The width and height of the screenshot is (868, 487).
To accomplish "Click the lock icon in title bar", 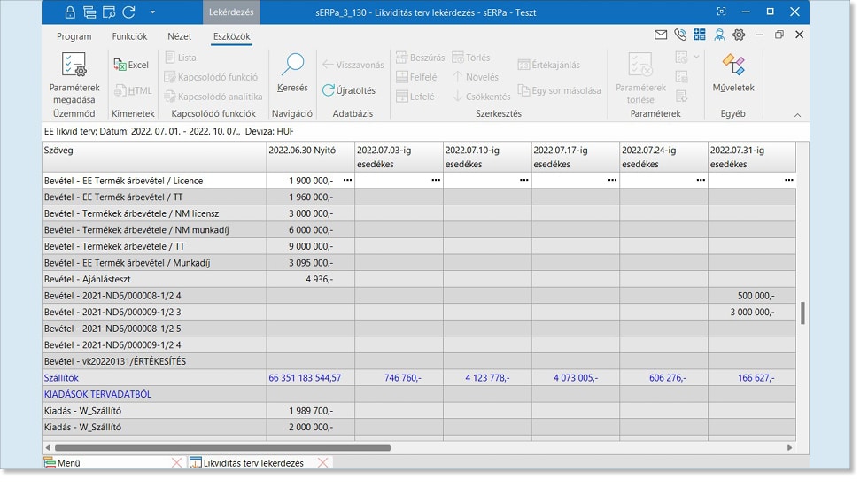I will click(x=70, y=12).
